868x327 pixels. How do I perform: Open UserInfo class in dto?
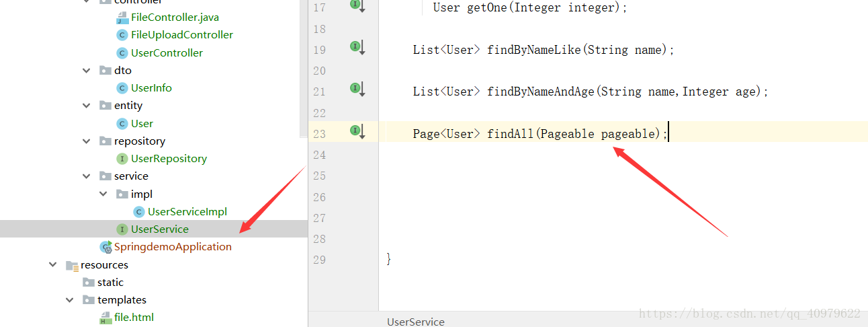(151, 87)
